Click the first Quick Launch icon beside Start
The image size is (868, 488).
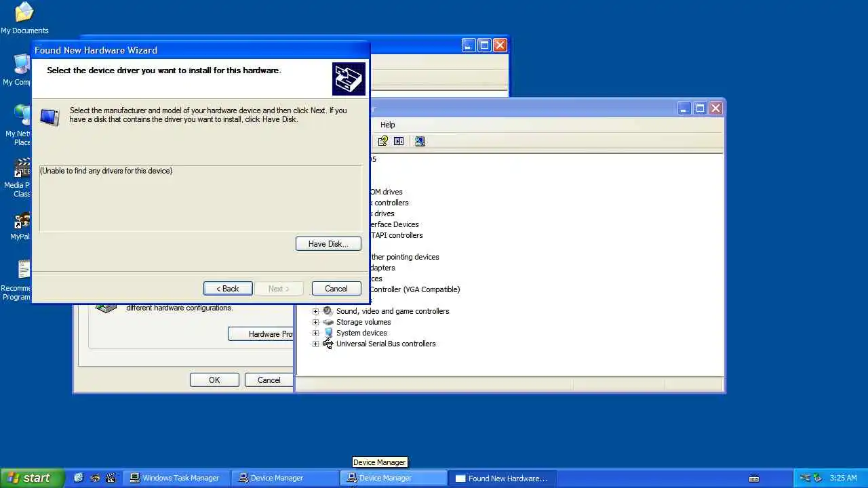coord(79,478)
